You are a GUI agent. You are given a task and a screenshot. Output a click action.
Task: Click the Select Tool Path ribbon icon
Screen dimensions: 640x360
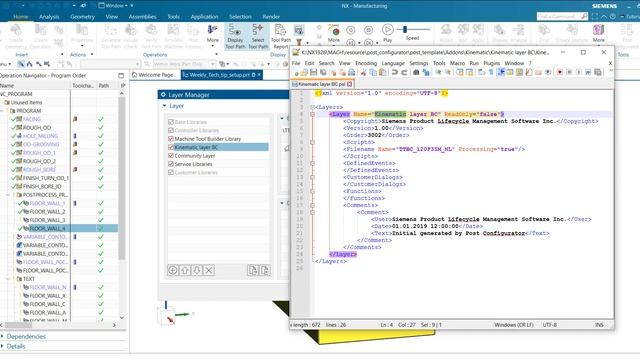point(258,36)
